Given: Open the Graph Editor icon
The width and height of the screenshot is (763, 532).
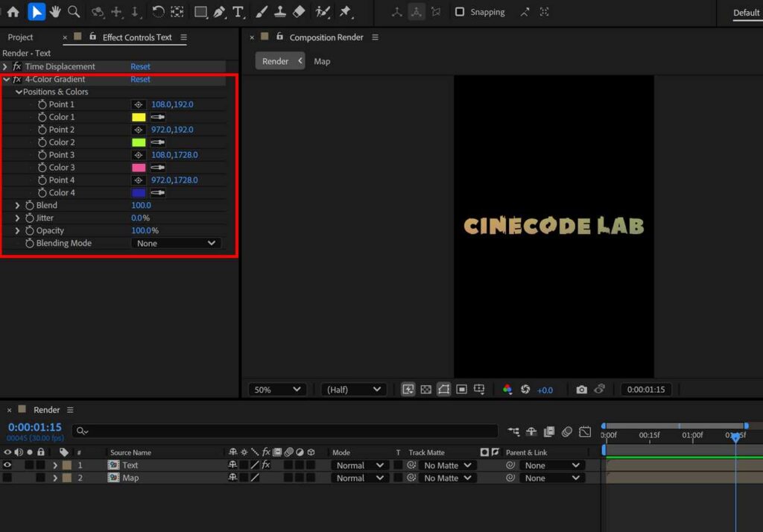Looking at the screenshot, I should tap(585, 431).
